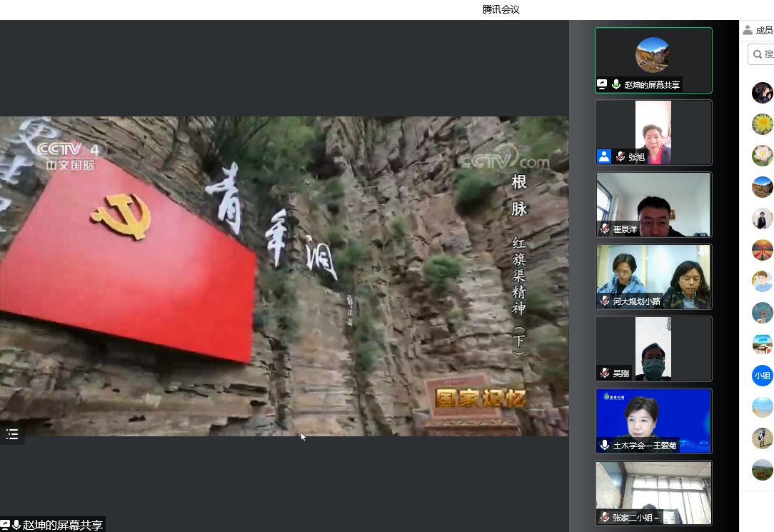
Task: Click the 腾讯会议 window title
Action: tap(501, 9)
